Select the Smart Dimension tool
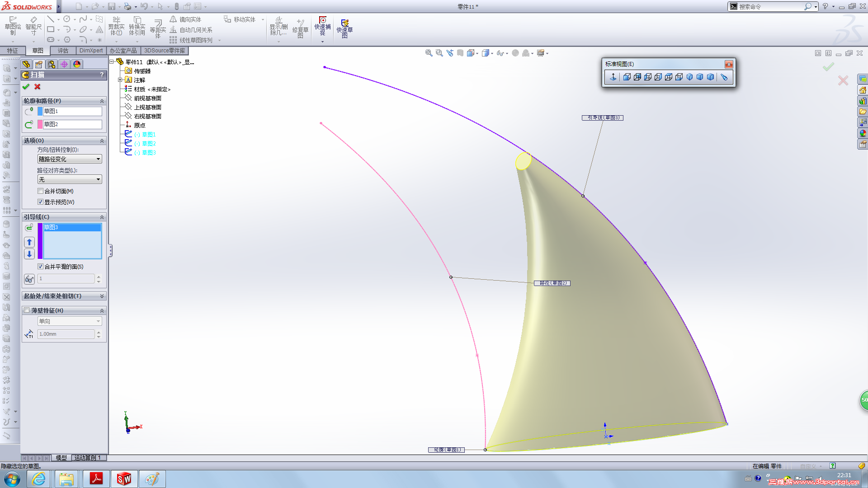 [33, 25]
